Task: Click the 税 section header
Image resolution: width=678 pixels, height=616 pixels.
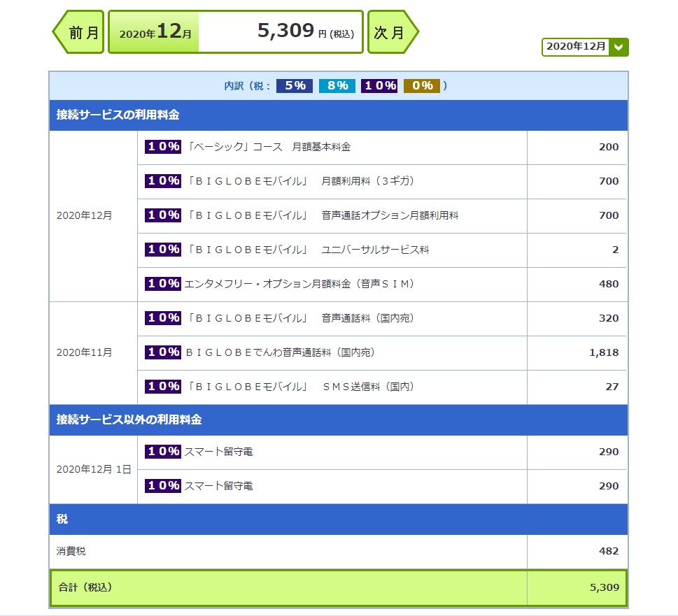Action: point(339,520)
